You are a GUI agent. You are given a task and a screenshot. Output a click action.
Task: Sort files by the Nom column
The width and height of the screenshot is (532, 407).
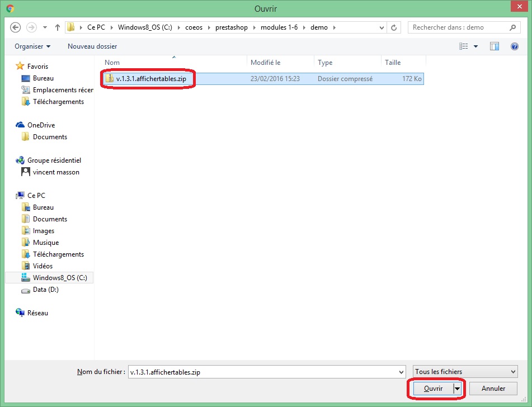click(174, 63)
